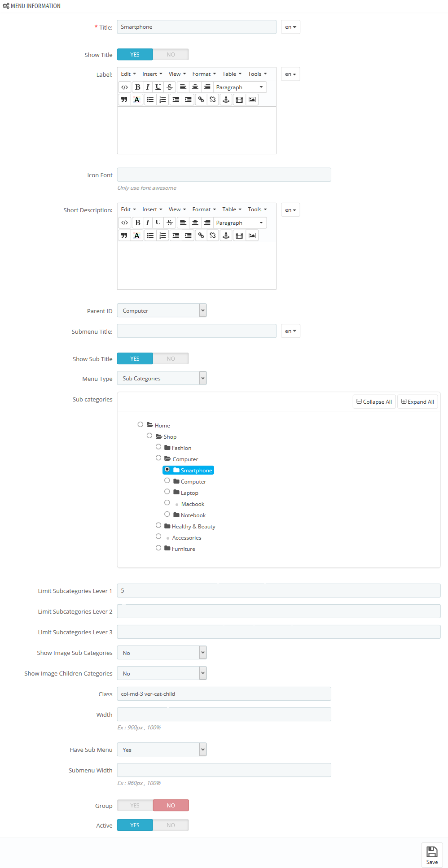Select the Laptop category radio button
448x868 pixels.
click(167, 492)
